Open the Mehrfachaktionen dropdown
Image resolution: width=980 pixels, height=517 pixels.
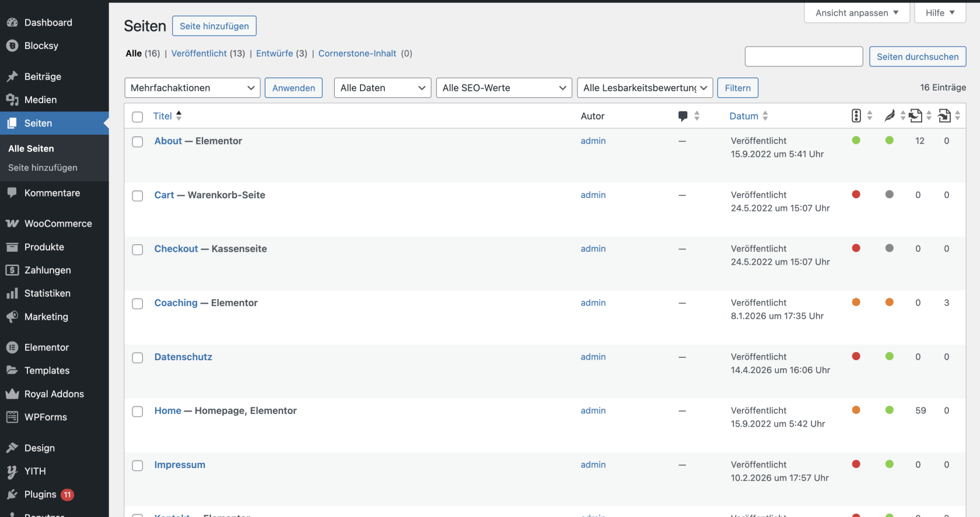192,88
